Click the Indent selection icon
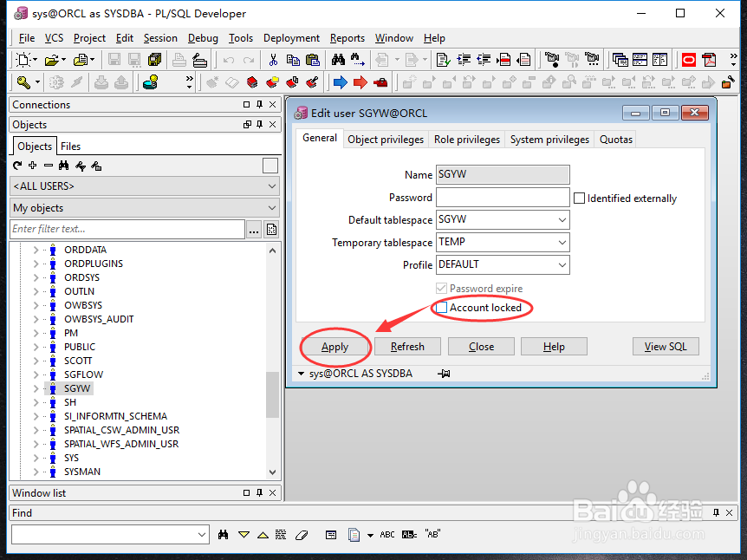Image resolution: width=747 pixels, height=560 pixels. point(464,60)
